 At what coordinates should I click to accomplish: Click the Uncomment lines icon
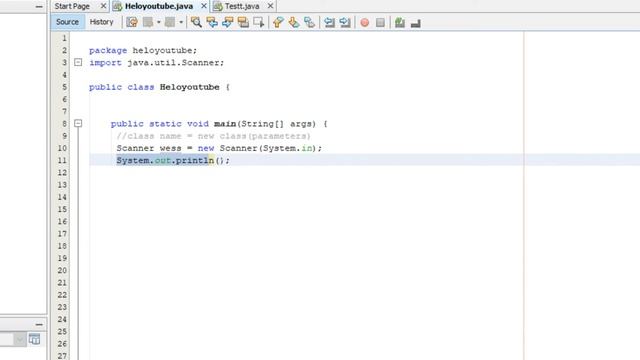(x=416, y=23)
